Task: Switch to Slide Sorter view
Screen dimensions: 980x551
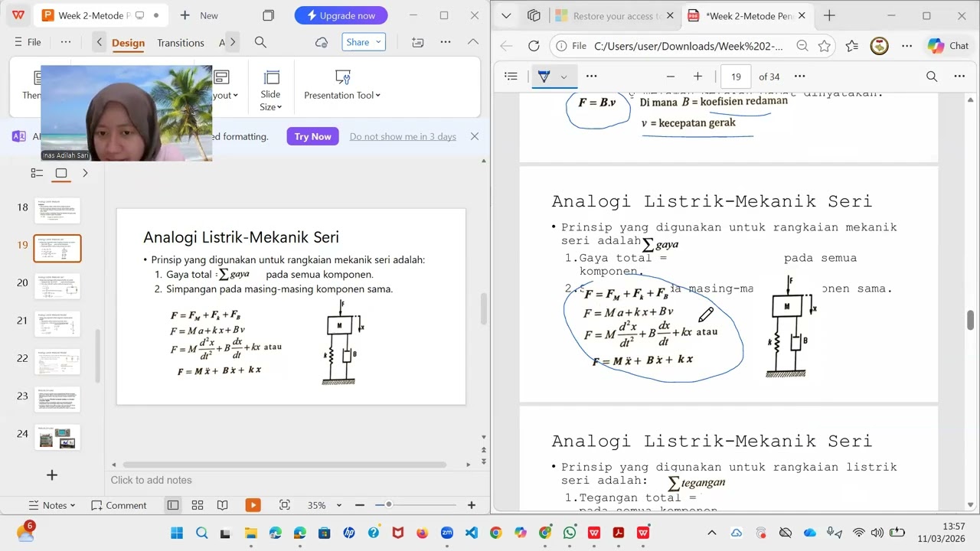Action: click(x=198, y=505)
